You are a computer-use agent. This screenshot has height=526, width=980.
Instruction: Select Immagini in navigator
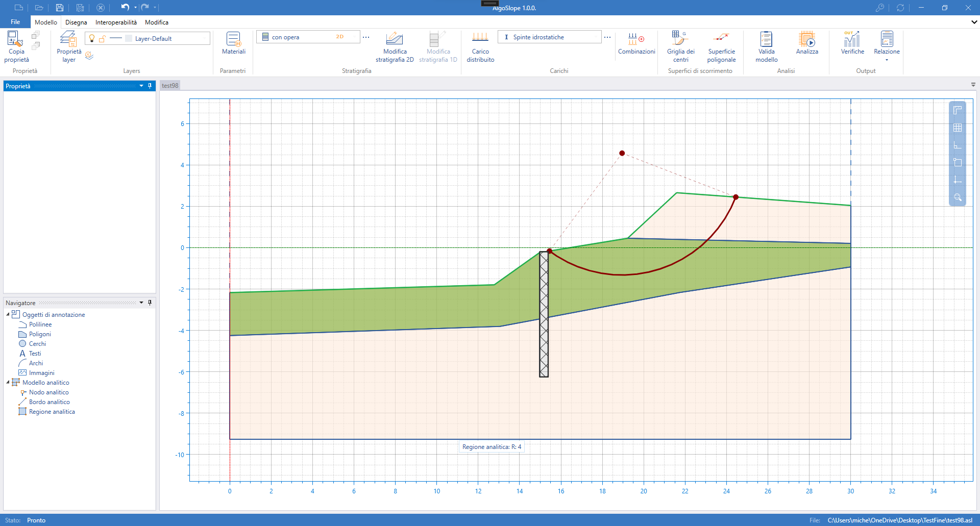pyautogui.click(x=41, y=373)
